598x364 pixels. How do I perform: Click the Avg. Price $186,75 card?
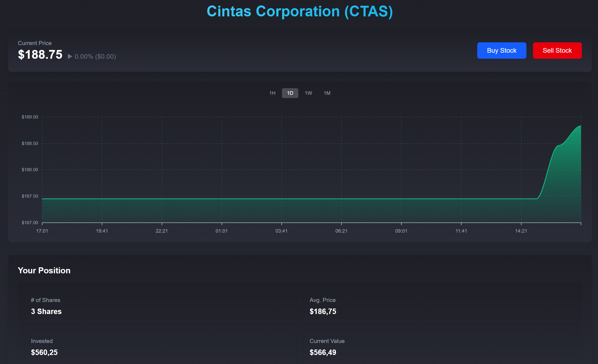(x=438, y=306)
